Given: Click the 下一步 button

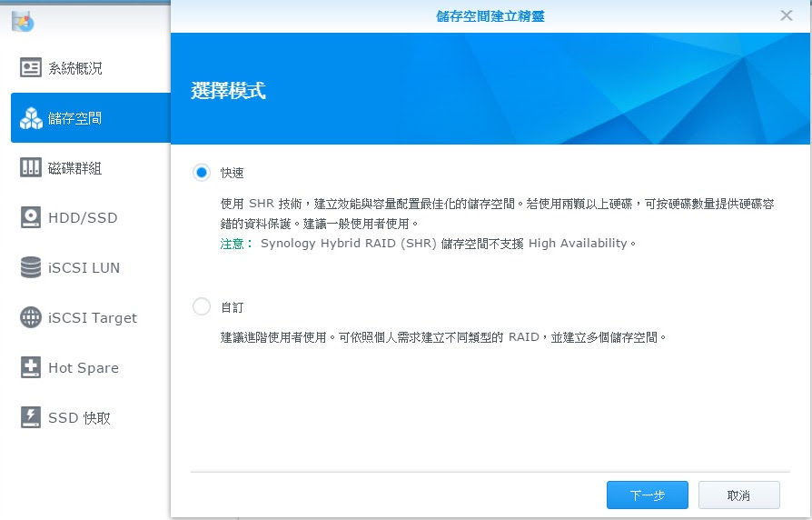Looking at the screenshot, I should 648,495.
